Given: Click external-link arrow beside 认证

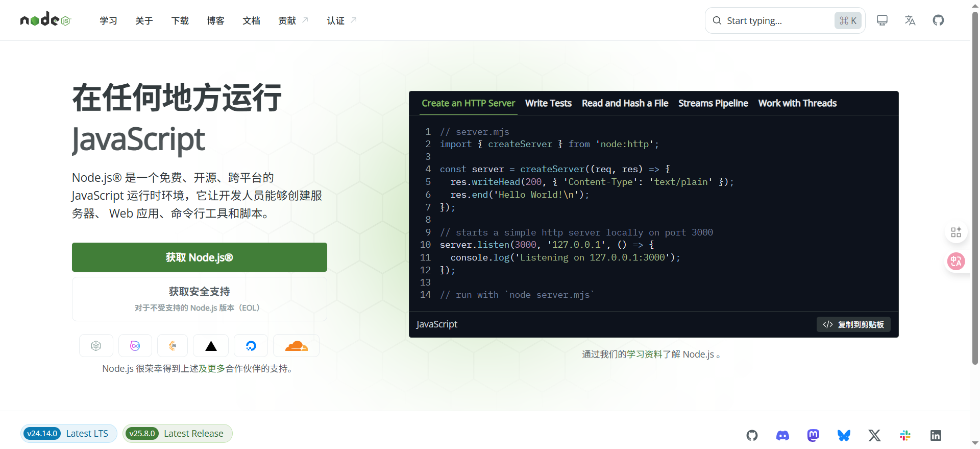Looking at the screenshot, I should click(354, 20).
